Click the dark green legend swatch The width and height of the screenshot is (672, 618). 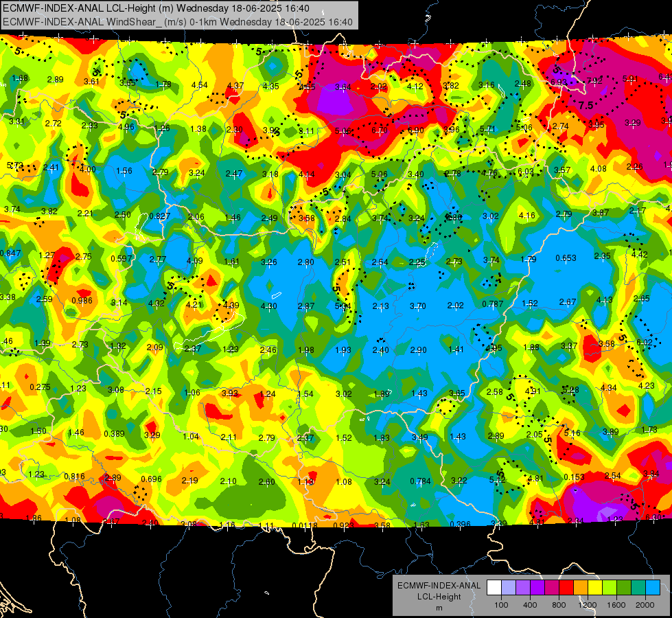coord(623,588)
